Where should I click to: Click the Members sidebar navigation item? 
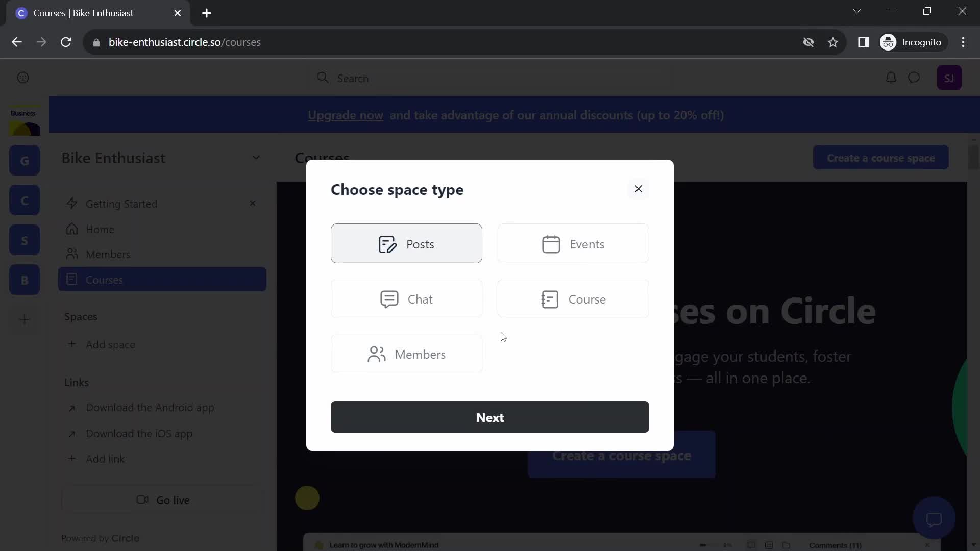(x=108, y=254)
